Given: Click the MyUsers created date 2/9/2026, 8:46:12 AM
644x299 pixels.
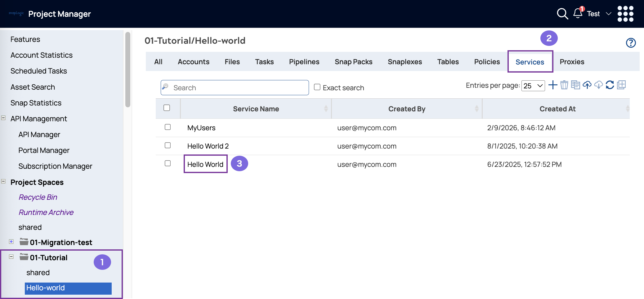Looking at the screenshot, I should [x=521, y=128].
